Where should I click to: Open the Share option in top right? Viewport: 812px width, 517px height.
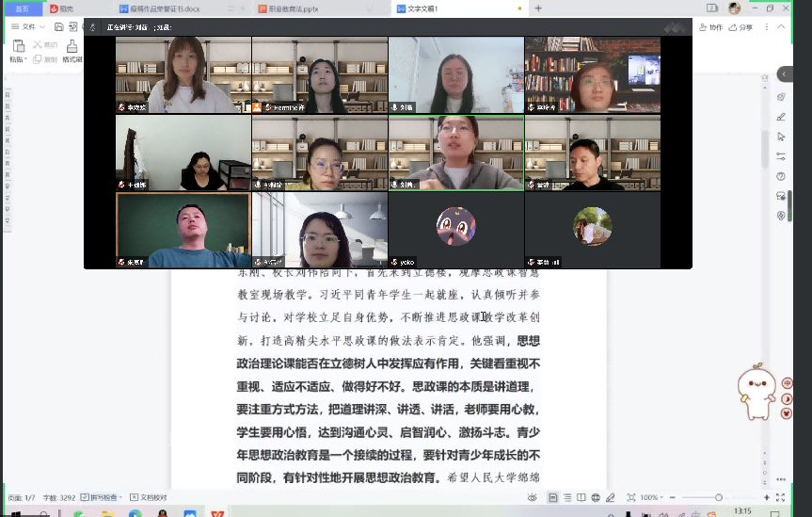740,28
